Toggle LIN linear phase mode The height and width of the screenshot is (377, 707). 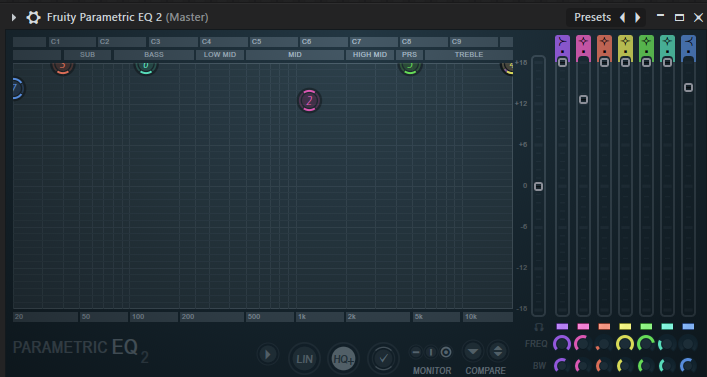tap(304, 359)
